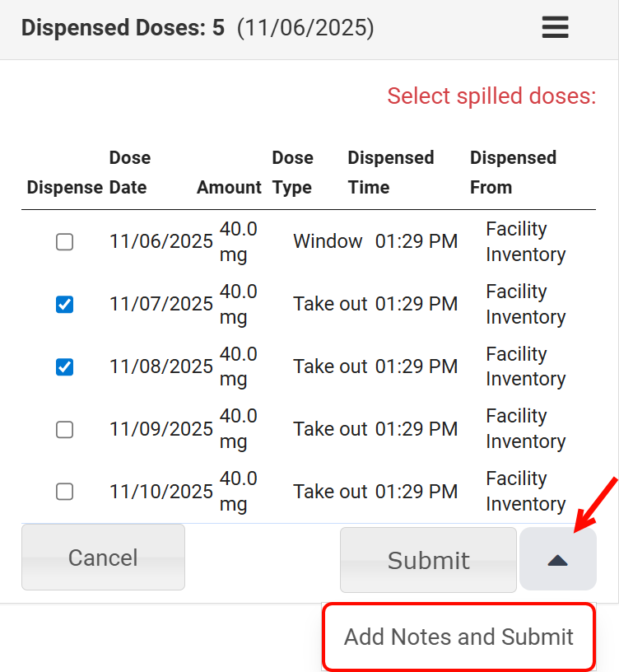Deselect the 11/08/2025 spilled dose checkbox
Viewport: 619px width, 672px height.
(64, 367)
